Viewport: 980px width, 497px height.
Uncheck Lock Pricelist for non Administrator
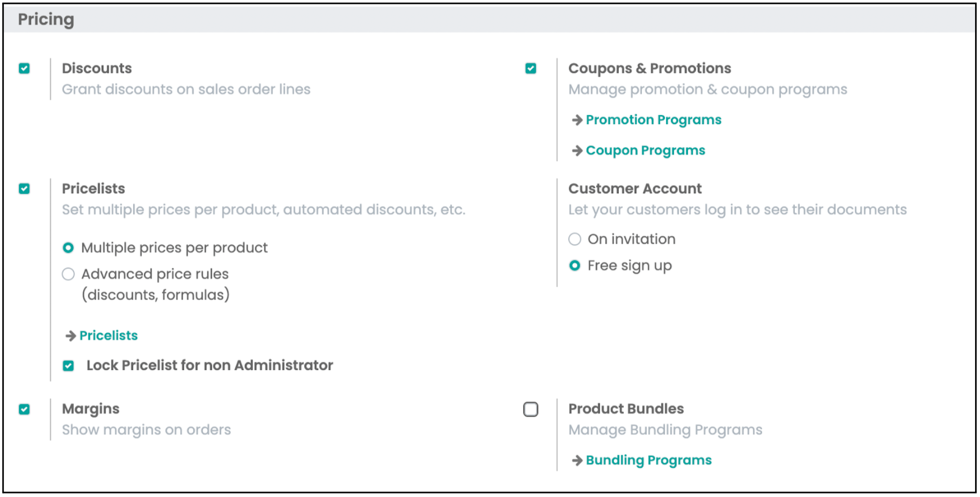[68, 366]
